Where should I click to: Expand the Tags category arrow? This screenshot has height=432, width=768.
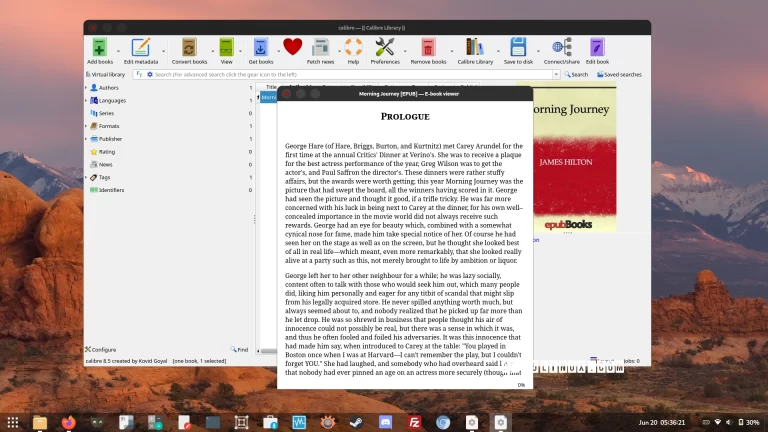pos(86,177)
